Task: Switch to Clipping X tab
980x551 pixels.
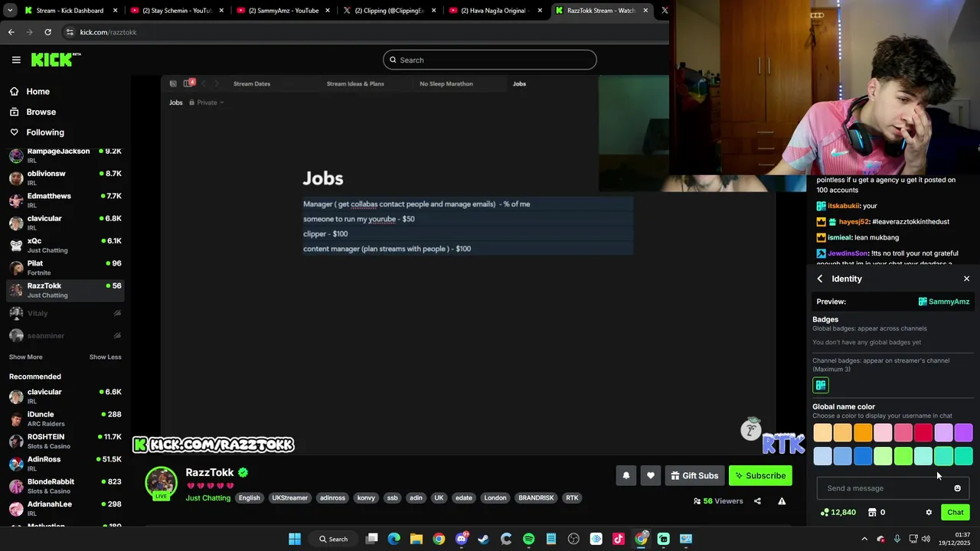Action: (x=389, y=11)
